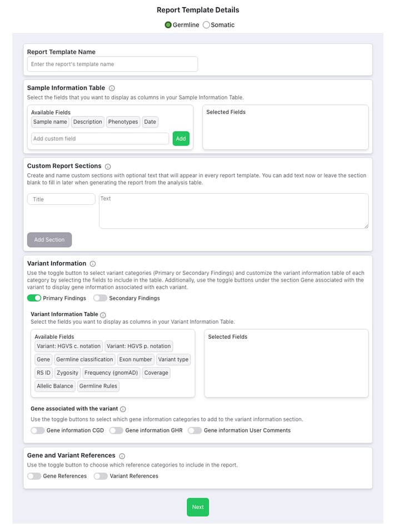395x532 pixels.
Task: Click the Next button
Action: pos(198,507)
